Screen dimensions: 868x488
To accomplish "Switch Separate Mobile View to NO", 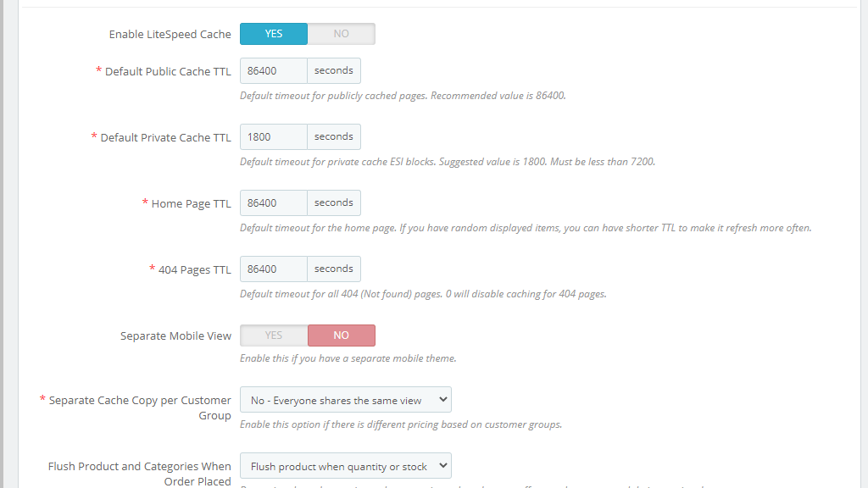I will [341, 335].
